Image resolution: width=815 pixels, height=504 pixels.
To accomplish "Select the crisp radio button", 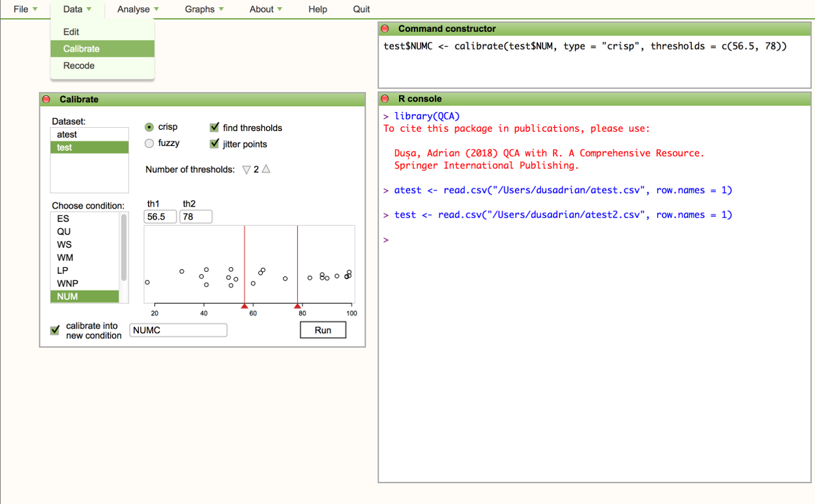I will pos(149,127).
